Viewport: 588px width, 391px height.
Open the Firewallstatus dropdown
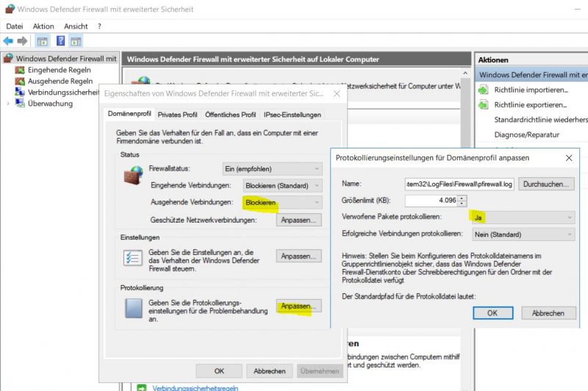point(272,169)
